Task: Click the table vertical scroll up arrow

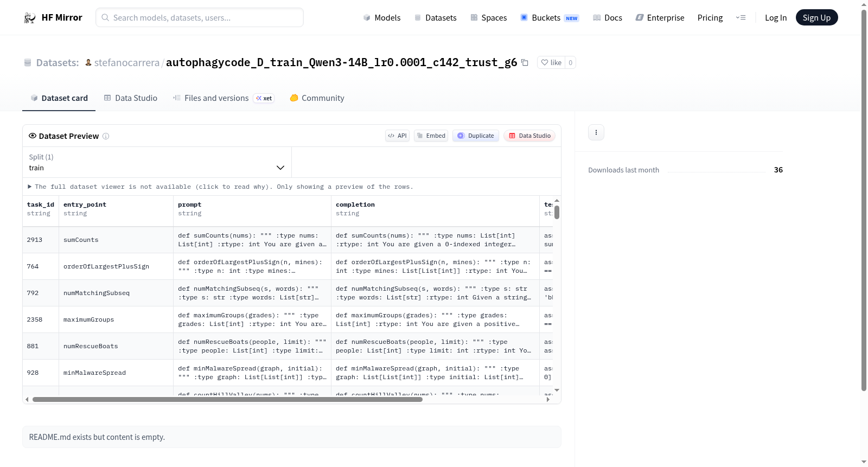Action: pyautogui.click(x=557, y=200)
